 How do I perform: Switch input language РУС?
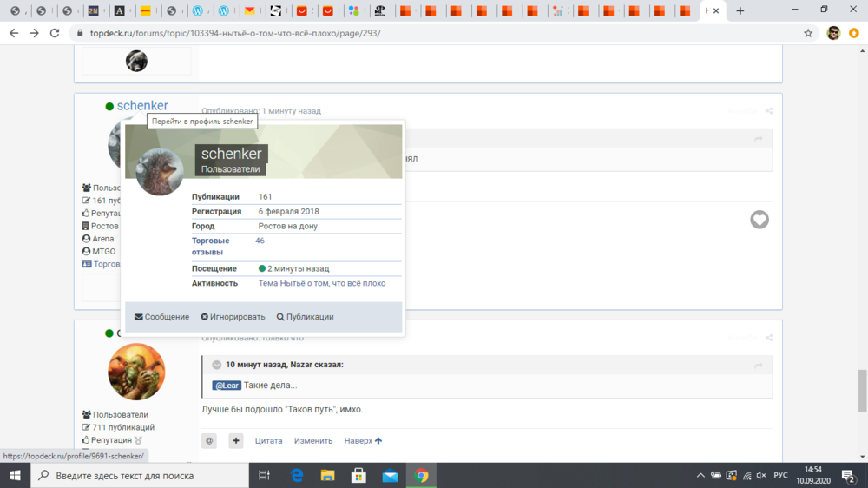[780, 475]
